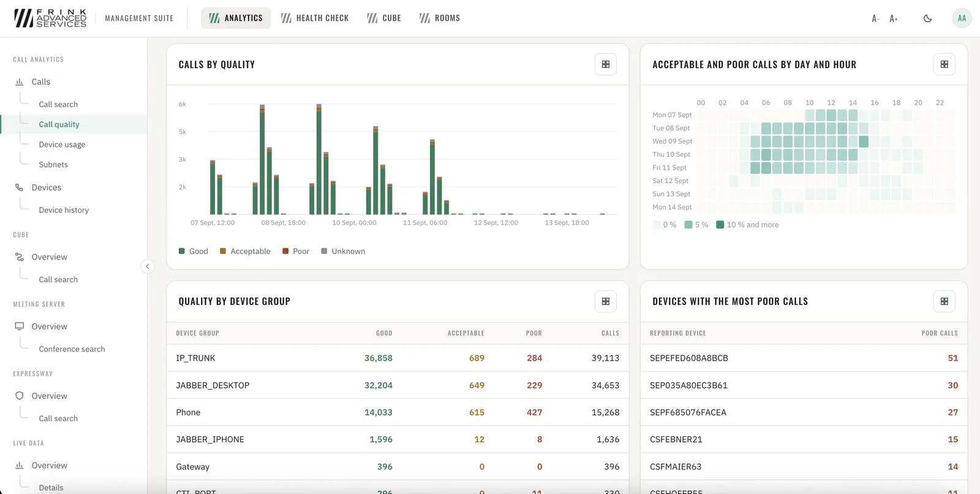Open Device history in sidebar
Image resolution: width=980 pixels, height=494 pixels.
pyautogui.click(x=64, y=210)
